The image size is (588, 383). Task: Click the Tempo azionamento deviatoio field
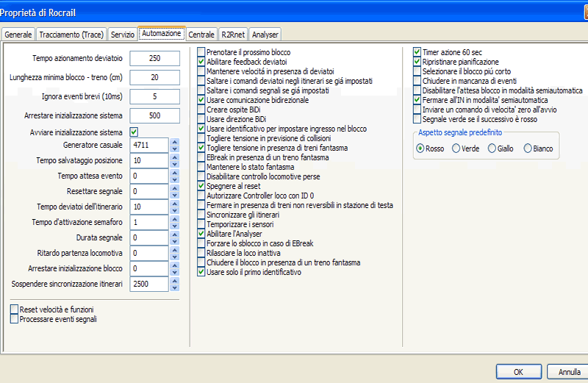pyautogui.click(x=154, y=58)
